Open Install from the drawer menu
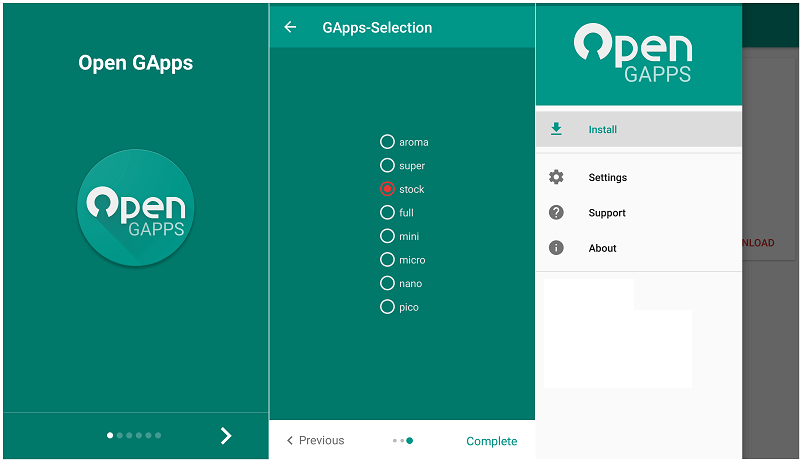 pos(639,129)
